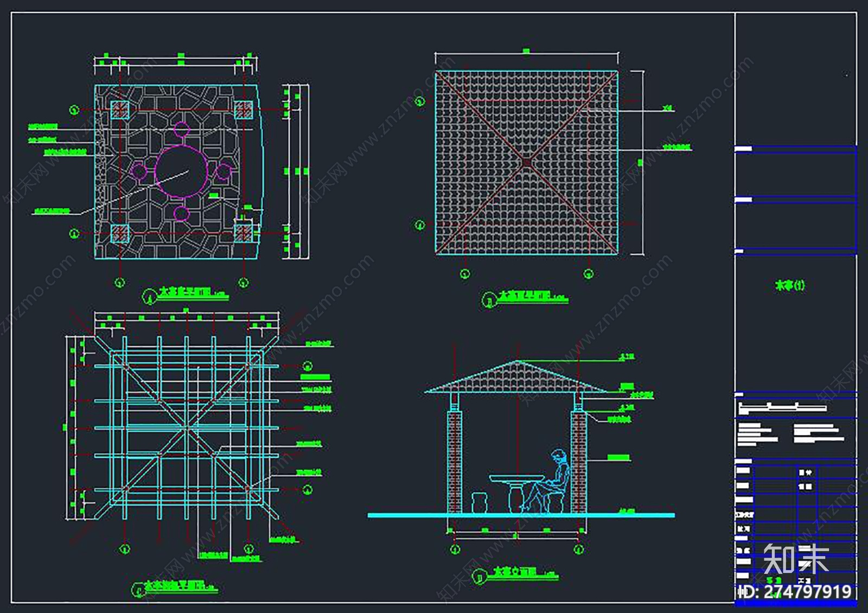Select the bottom-right hatched column in floor plan

coord(244,234)
